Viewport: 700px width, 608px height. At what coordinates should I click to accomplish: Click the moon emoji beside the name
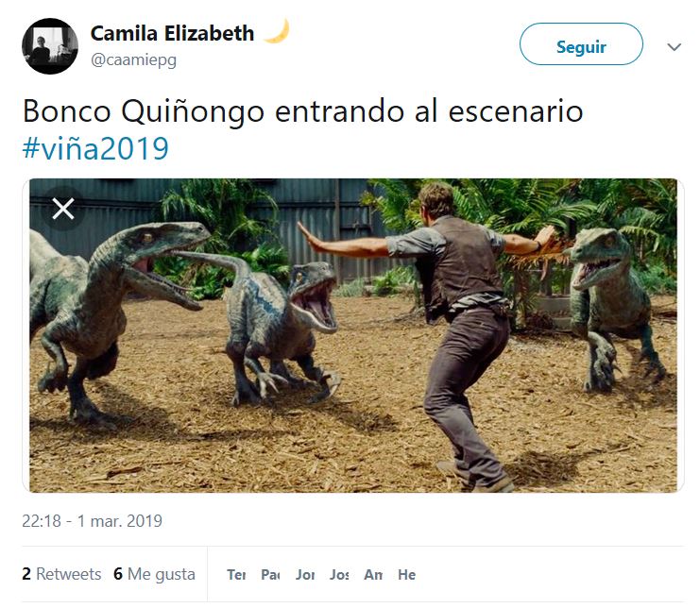pyautogui.click(x=277, y=31)
